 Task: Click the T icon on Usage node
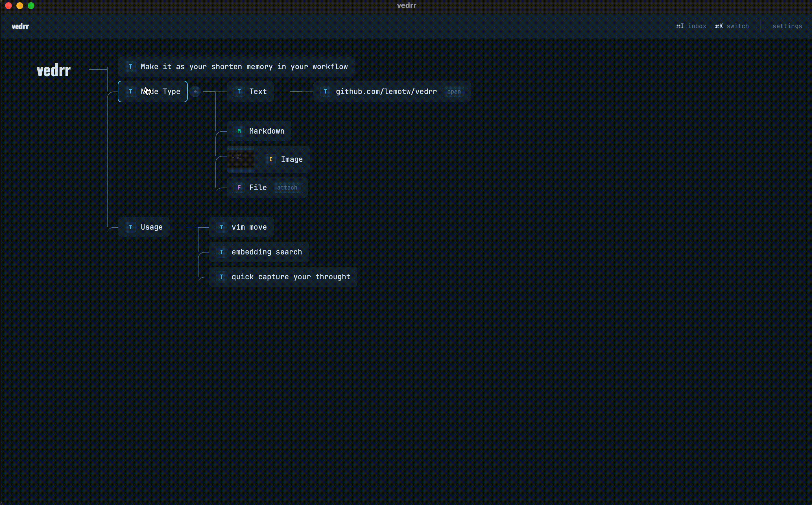pos(130,227)
